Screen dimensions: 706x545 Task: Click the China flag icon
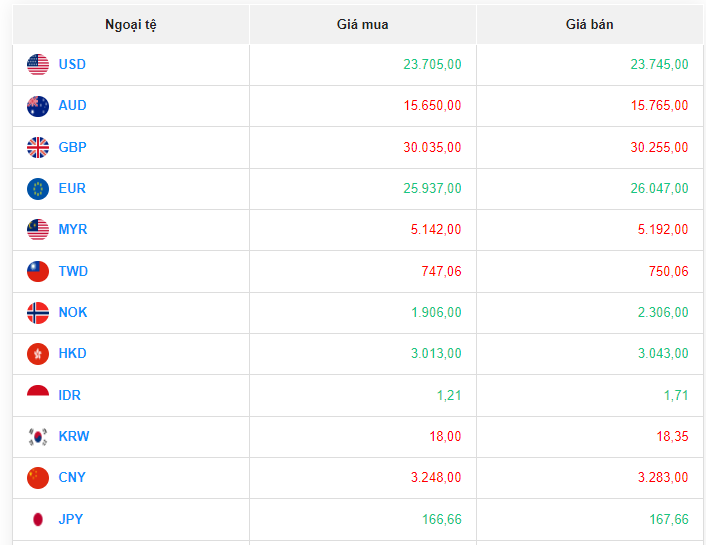click(x=38, y=478)
